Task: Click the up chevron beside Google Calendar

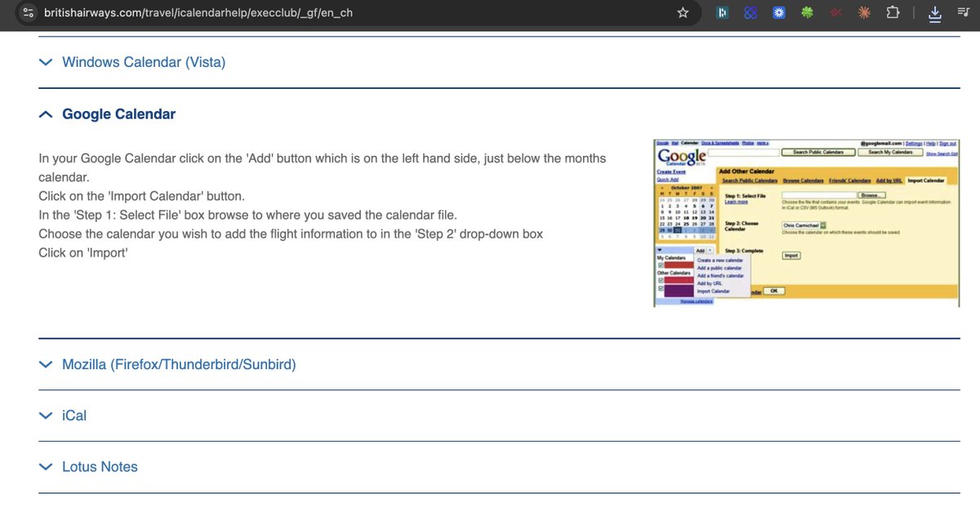Action: pyautogui.click(x=46, y=114)
